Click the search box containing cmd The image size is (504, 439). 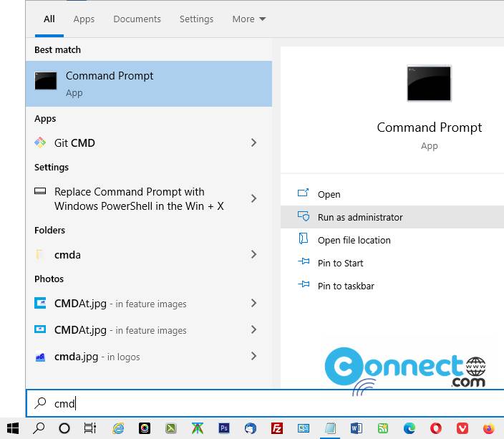click(x=265, y=403)
